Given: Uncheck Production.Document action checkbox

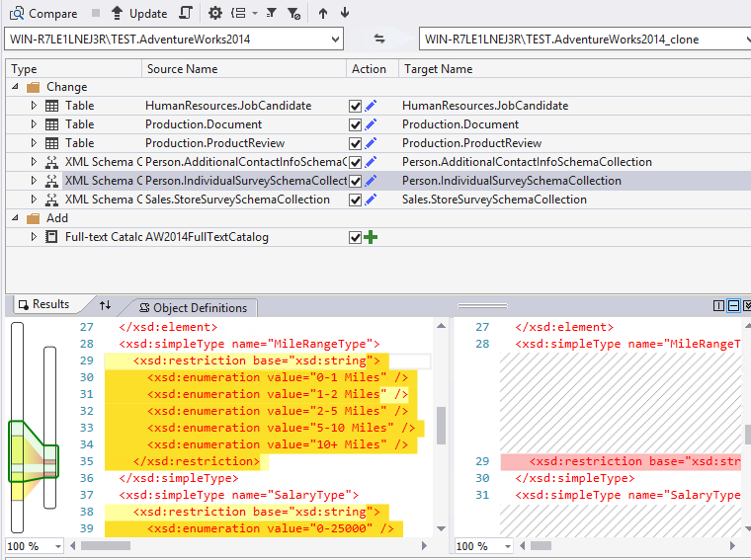Looking at the screenshot, I should 355,124.
